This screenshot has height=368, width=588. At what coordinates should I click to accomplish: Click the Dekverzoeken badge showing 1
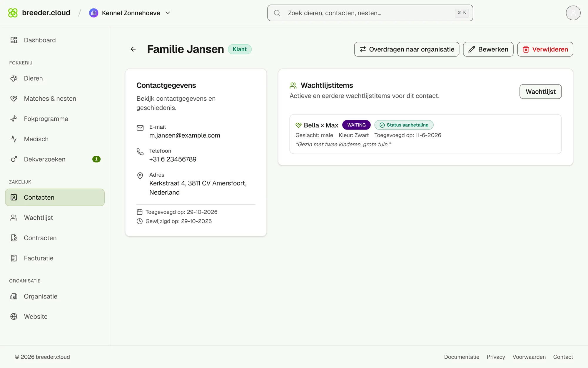coord(96,159)
